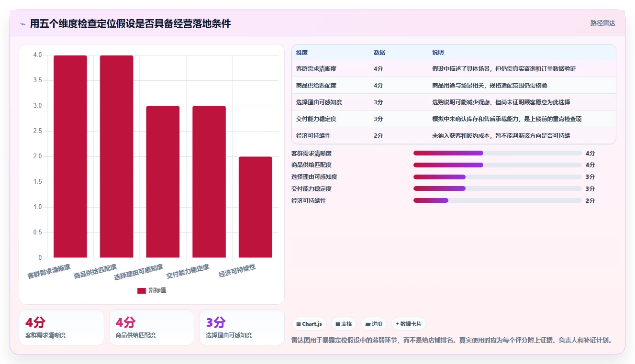This screenshot has width=635, height=364.
Task: Click the x-axis label 经济可持续性
Action: click(x=237, y=271)
